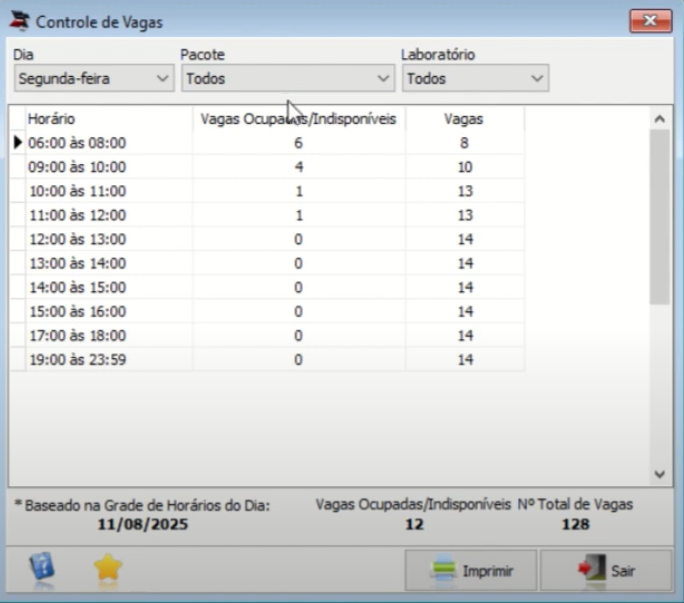Image resolution: width=684 pixels, height=603 pixels.
Task: Open the Dia dropdown showing Segunda-feira
Action: (94, 79)
